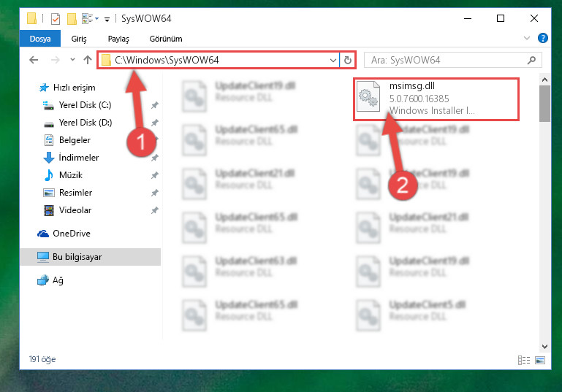The height and width of the screenshot is (392, 562).
Task: Go back with the back arrow
Action: tap(34, 60)
